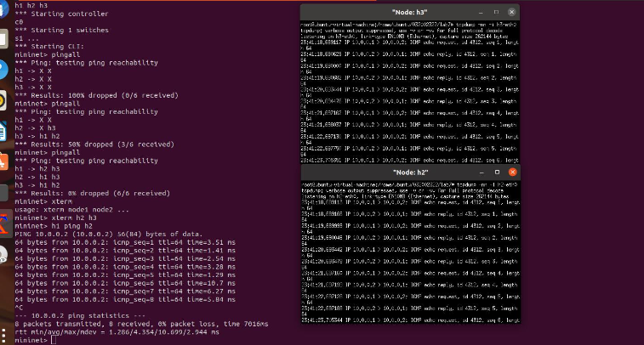Click "Results: 50% dropped (3/6 received)" line

click(x=94, y=144)
